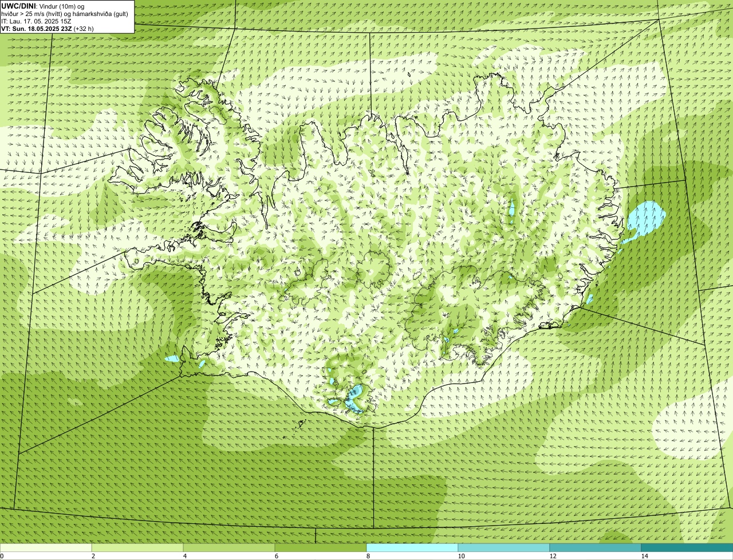Click the 2–4 m/s legend color swatch
This screenshot has height=560, width=733.
[137, 547]
